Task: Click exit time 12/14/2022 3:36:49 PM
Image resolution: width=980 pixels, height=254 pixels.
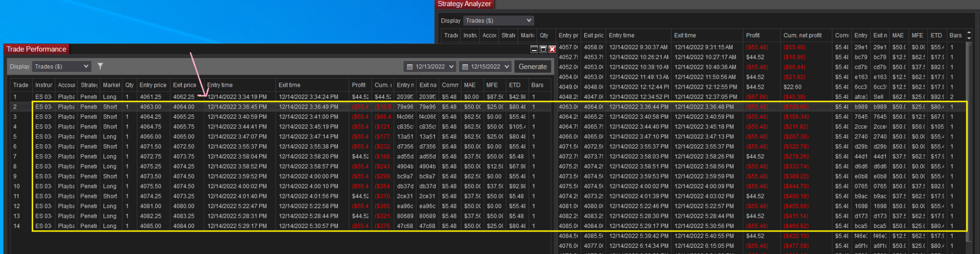Action: point(308,107)
